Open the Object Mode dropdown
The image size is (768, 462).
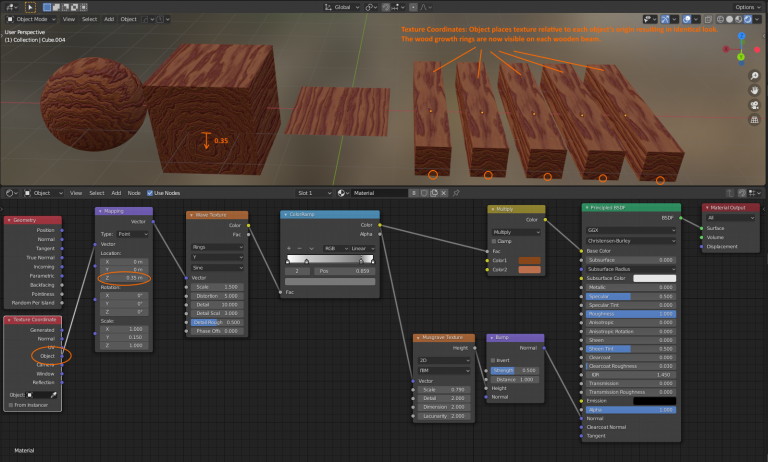[32, 19]
